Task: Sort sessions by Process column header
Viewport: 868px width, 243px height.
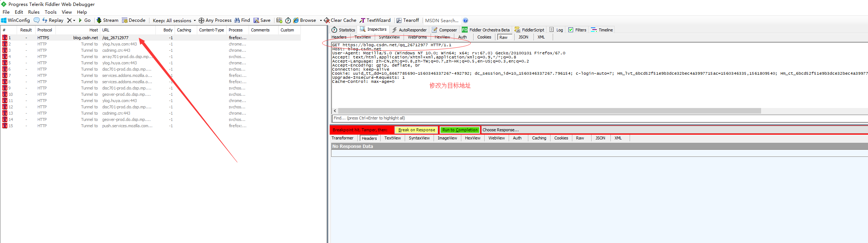Action: [x=237, y=30]
